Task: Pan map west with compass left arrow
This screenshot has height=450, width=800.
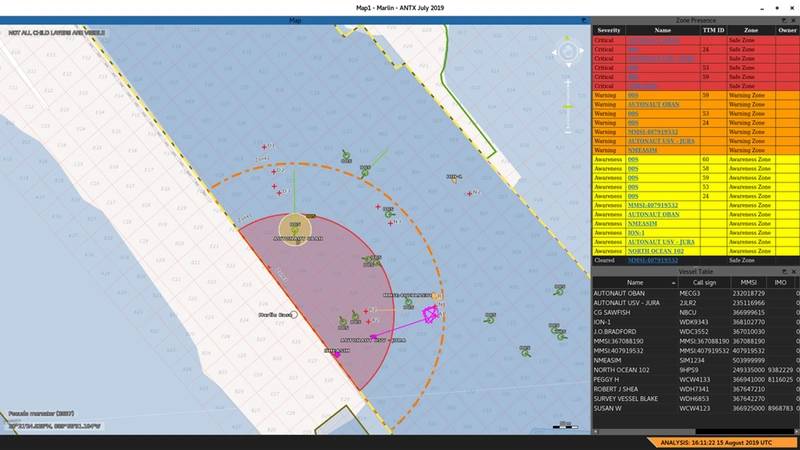Action: (555, 52)
